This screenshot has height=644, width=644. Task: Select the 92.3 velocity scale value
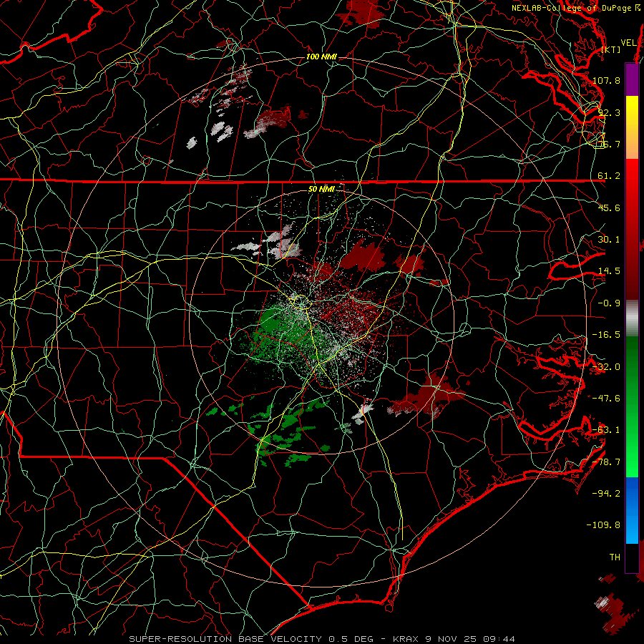609,112
